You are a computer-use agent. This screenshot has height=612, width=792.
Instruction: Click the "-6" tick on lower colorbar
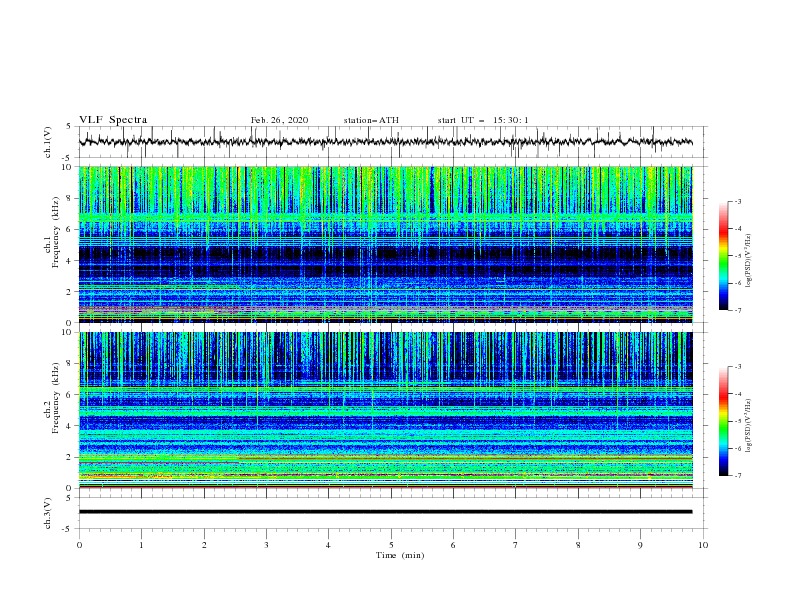(x=737, y=448)
